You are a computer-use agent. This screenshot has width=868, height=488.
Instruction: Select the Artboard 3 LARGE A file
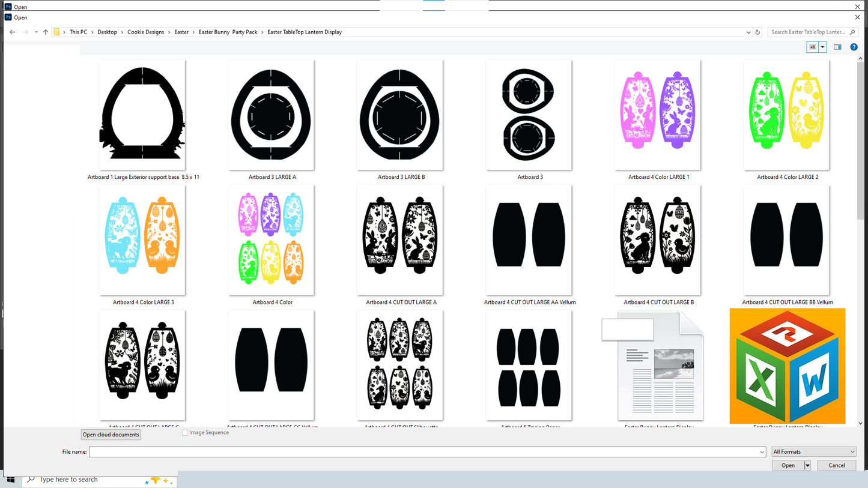pos(272,115)
